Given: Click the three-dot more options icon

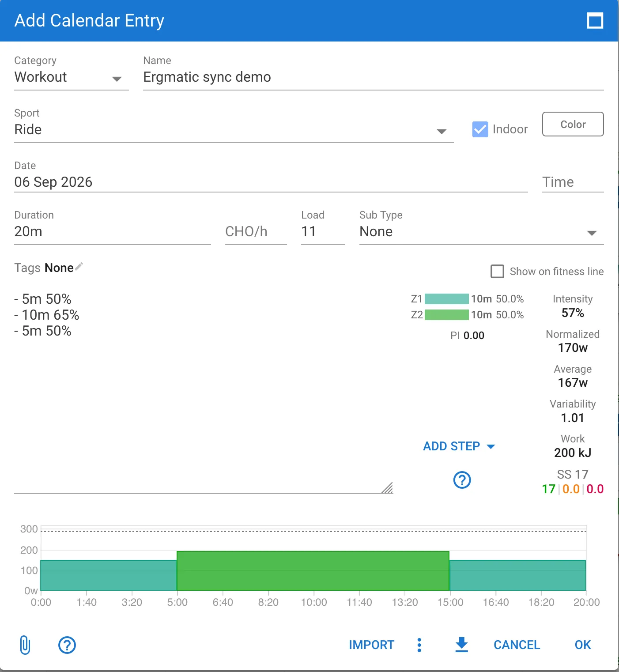Looking at the screenshot, I should pyautogui.click(x=419, y=645).
